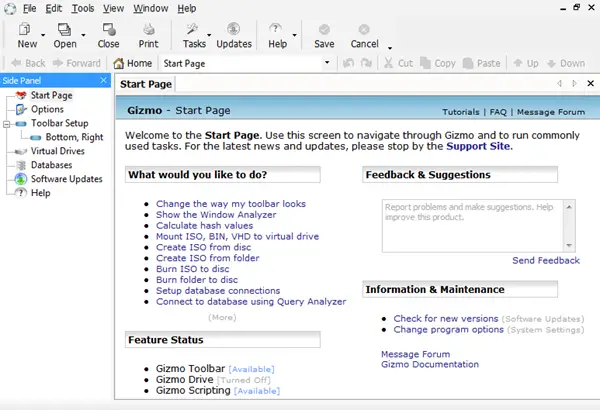Click the Down arrow toolbar icon
Viewport: 600px width, 410px height.
[551, 63]
